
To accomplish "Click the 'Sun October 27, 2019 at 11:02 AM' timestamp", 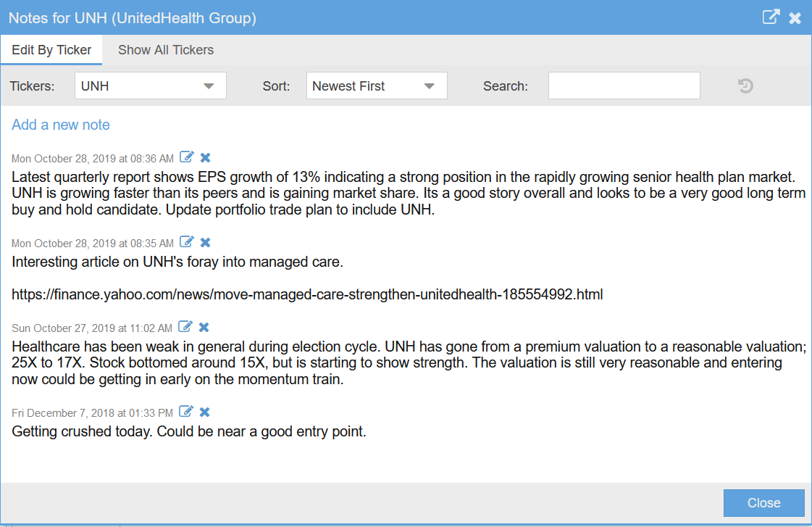I will pyautogui.click(x=92, y=328).
